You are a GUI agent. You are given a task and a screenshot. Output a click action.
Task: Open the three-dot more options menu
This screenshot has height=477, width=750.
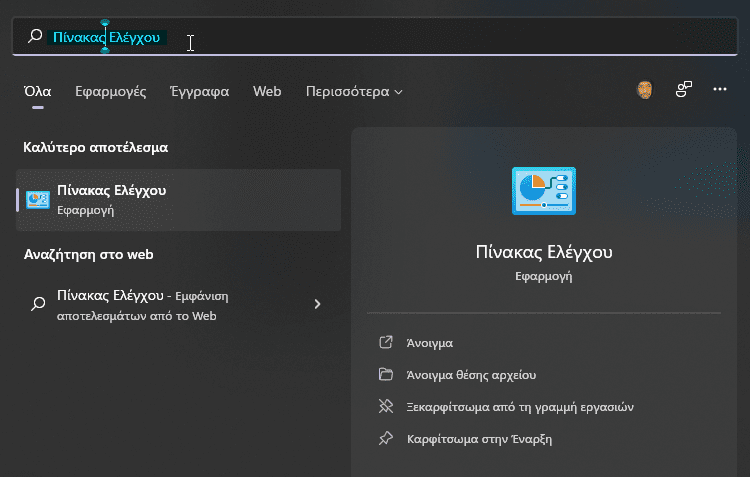click(720, 89)
